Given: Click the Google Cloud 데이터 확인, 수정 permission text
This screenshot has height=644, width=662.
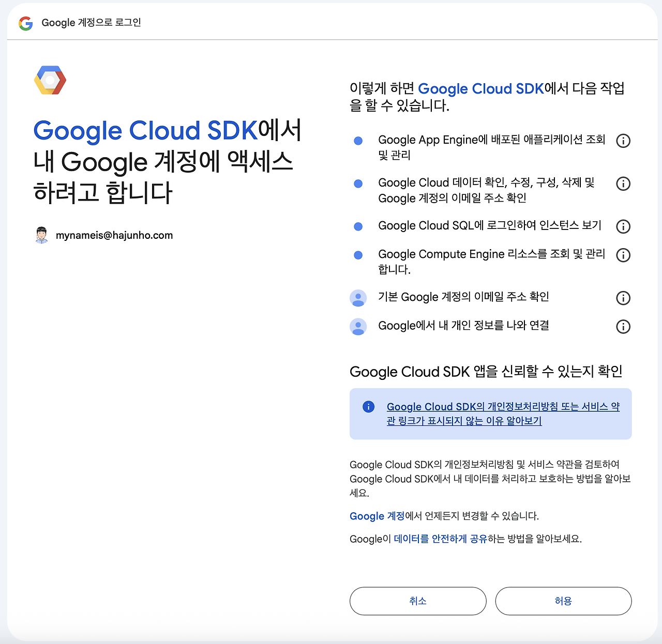Looking at the screenshot, I should (487, 190).
